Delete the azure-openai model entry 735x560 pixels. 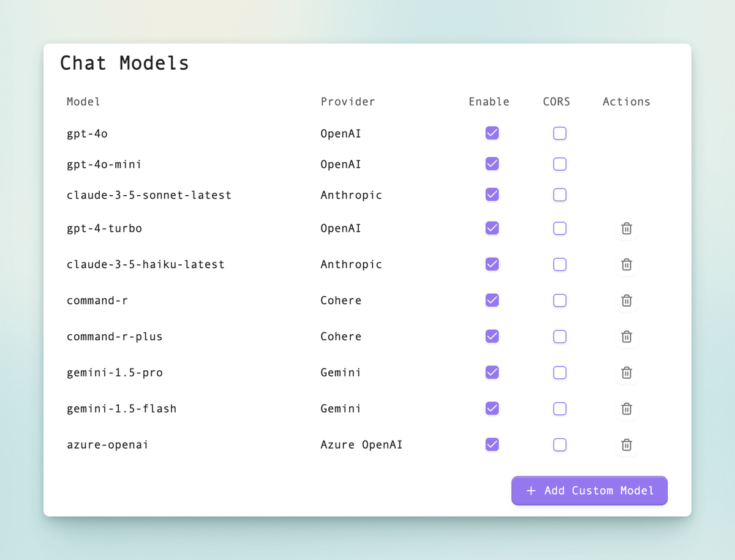(x=626, y=445)
